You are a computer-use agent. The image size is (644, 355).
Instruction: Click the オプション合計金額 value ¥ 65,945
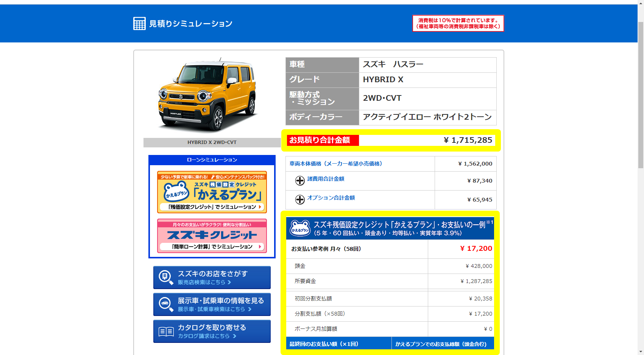(x=480, y=200)
